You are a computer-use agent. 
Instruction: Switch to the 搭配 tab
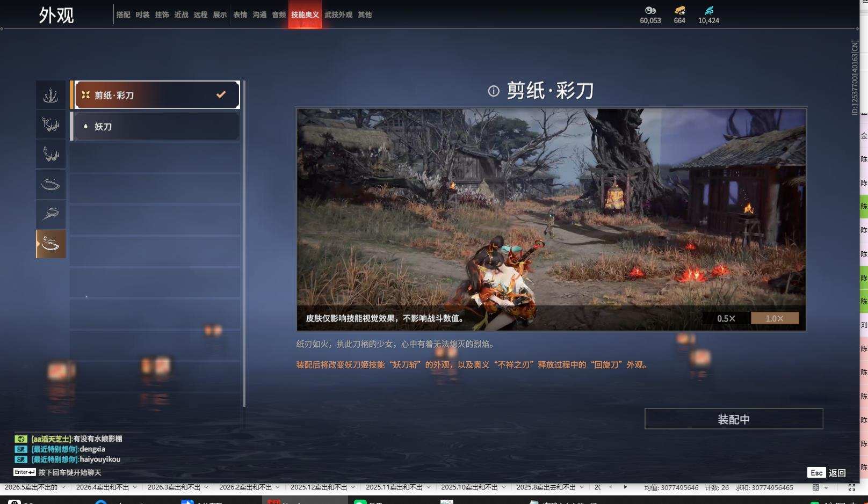124,15
